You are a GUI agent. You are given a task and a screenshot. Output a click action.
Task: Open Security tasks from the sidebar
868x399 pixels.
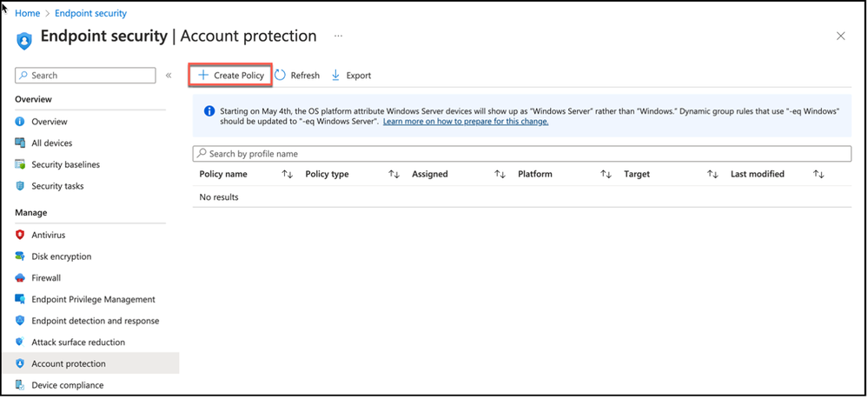(57, 186)
